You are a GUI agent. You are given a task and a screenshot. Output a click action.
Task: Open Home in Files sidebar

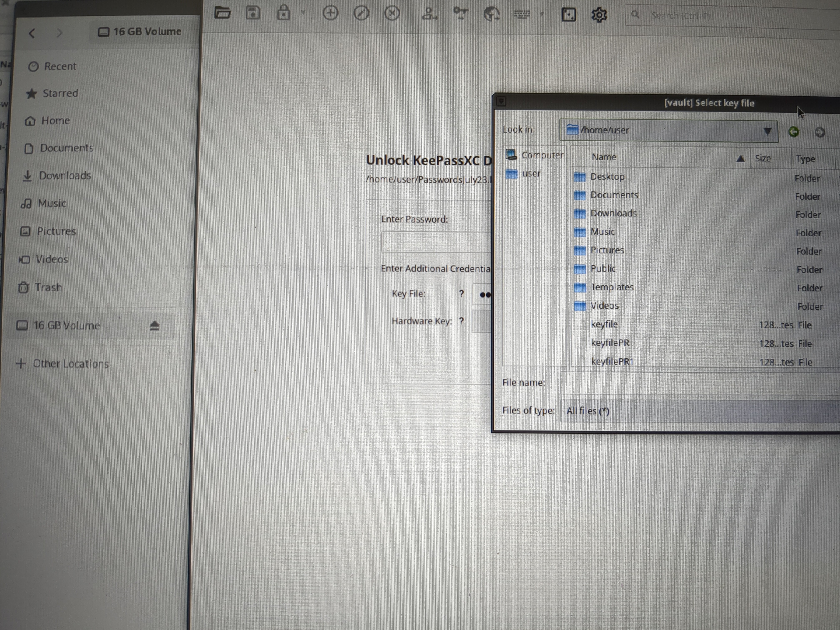click(x=47, y=121)
